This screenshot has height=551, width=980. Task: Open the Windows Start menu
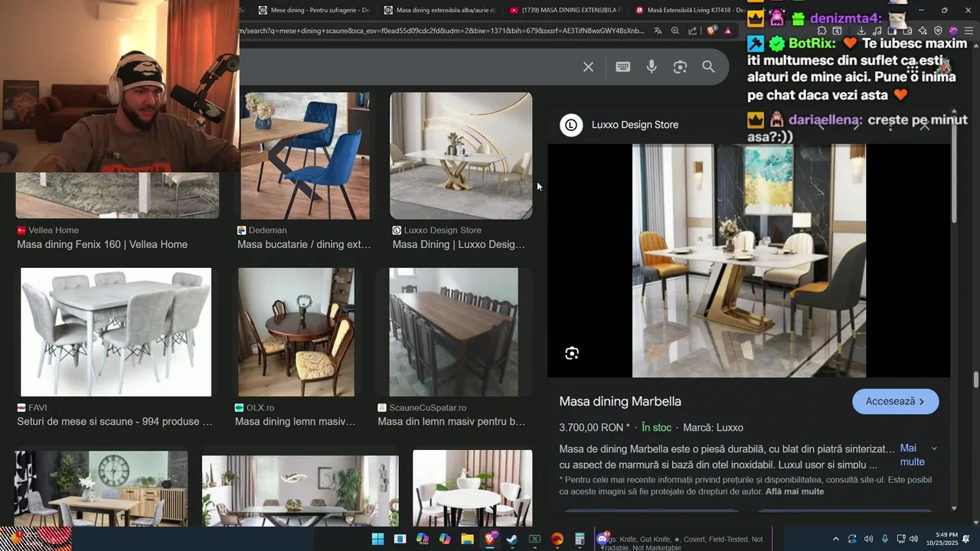[377, 539]
